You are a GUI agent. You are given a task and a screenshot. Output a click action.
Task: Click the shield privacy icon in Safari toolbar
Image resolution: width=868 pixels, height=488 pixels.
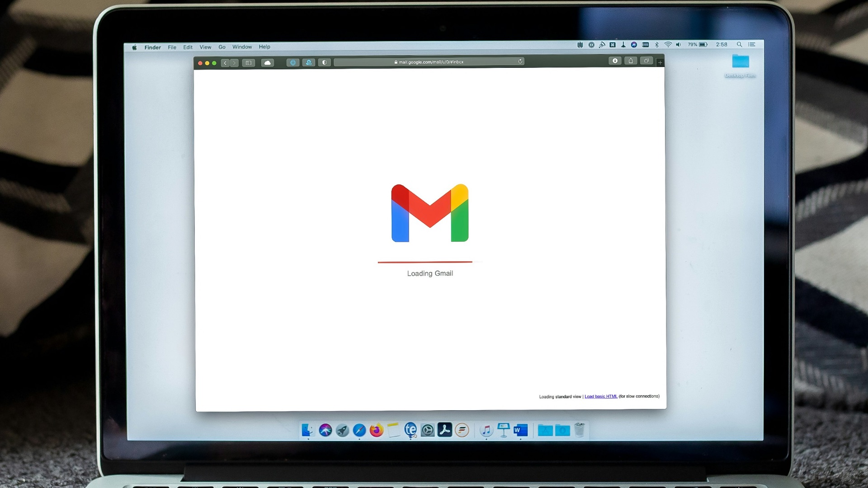pyautogui.click(x=324, y=63)
